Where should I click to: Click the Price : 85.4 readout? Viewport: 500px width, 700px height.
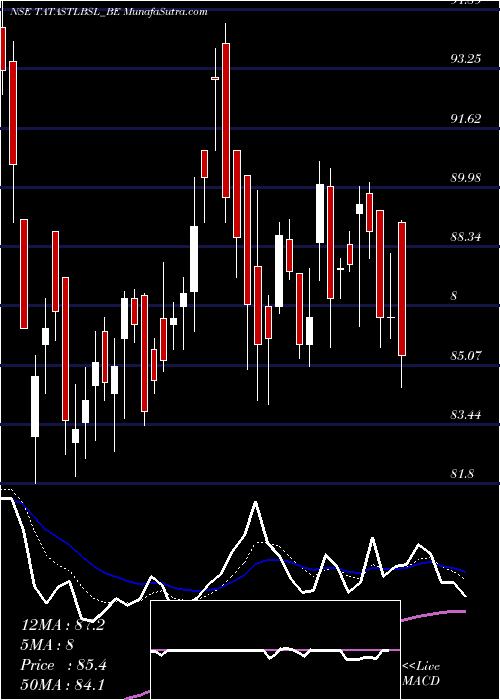pos(63,665)
